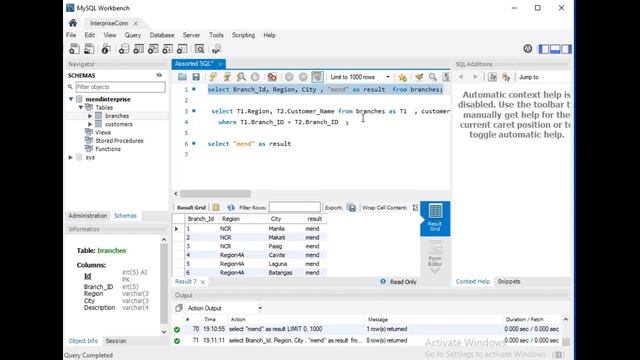The image size is (640, 360).
Task: Go back in context help
Action: pyautogui.click(x=461, y=77)
